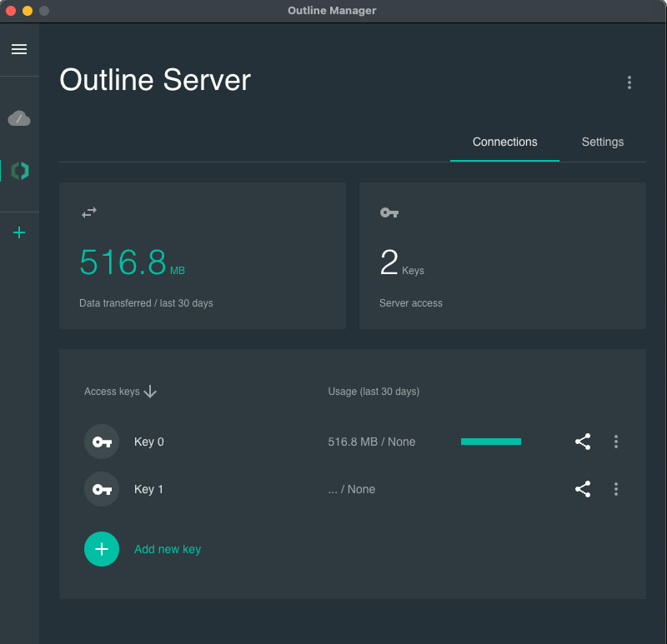Open Key 1 more options menu
Viewport: 667px width, 644px height.
[x=616, y=489]
